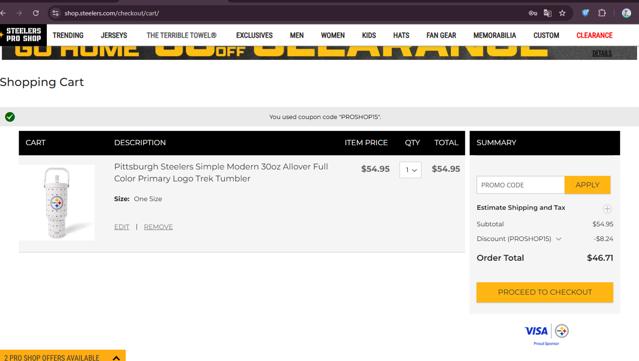
Task: Click the browser forward arrow
Action: tap(19, 13)
